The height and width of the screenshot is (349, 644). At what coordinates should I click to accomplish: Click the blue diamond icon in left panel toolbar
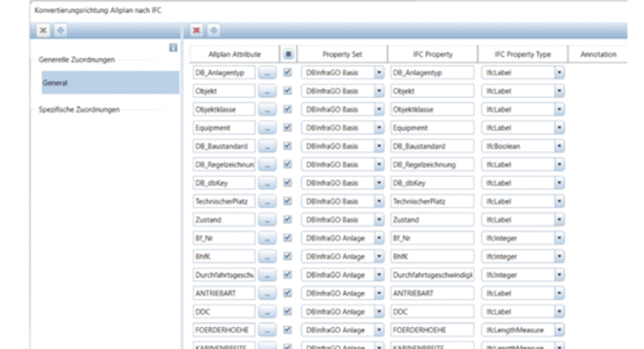coord(61,30)
